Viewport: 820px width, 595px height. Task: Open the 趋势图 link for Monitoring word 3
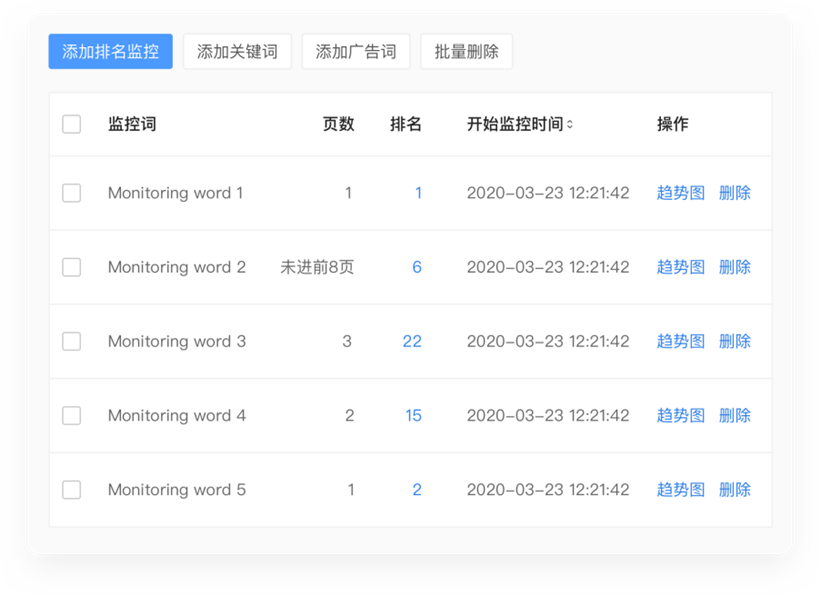tap(680, 341)
